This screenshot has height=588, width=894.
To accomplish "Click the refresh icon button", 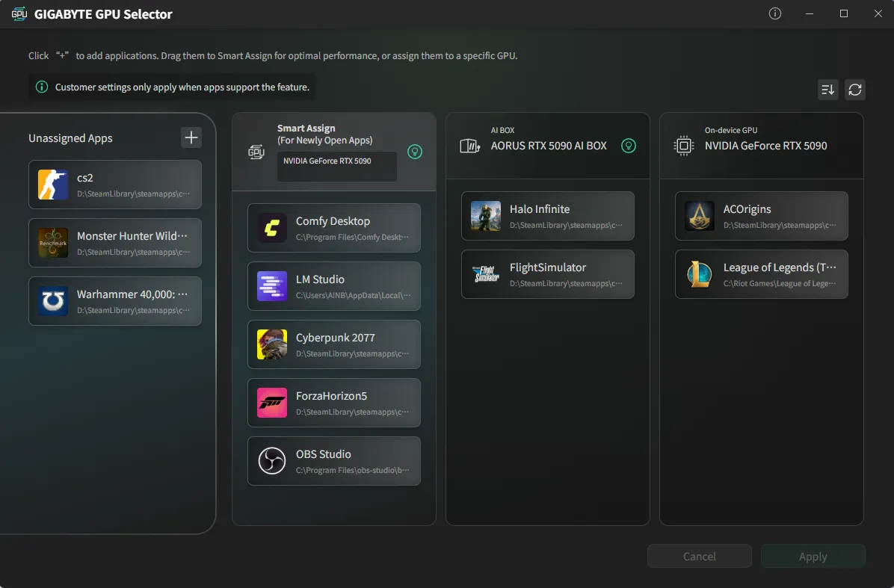I will pos(854,90).
